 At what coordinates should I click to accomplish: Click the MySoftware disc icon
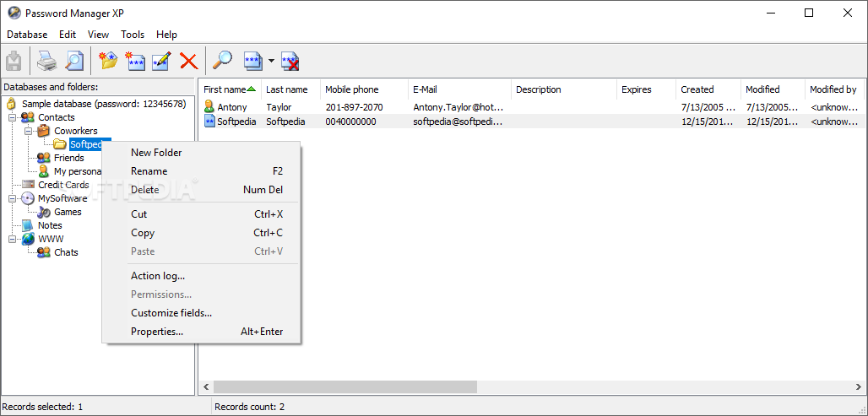point(28,198)
